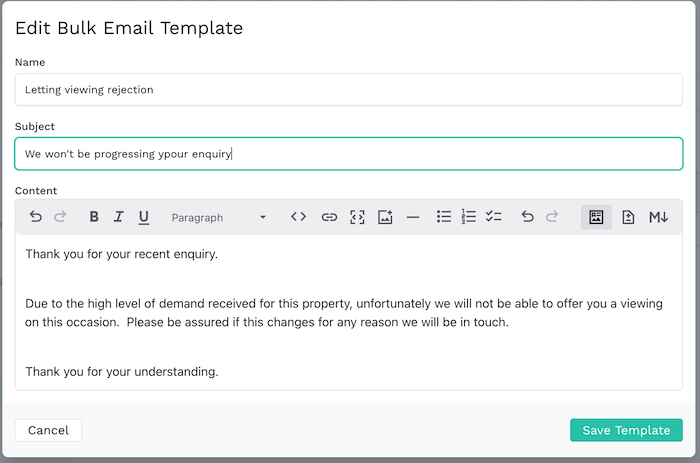Insert a code block into content
700x463 pixels.
click(357, 217)
